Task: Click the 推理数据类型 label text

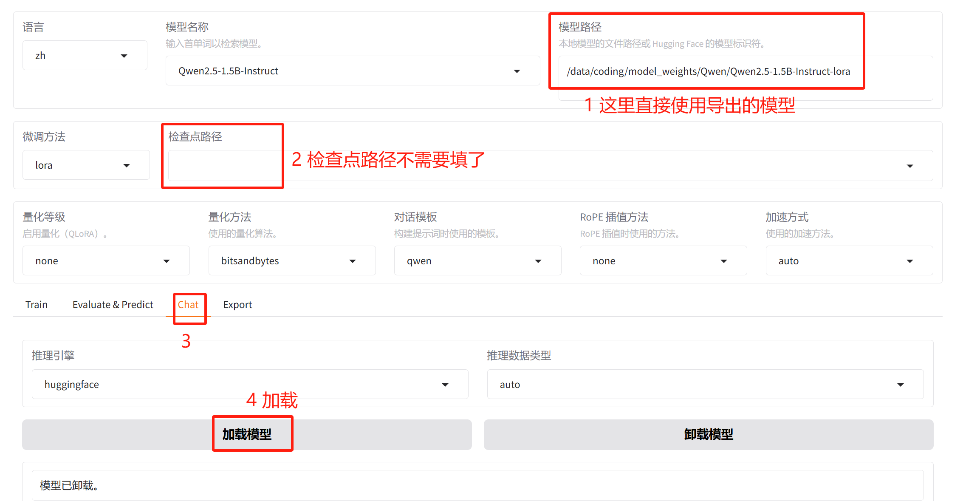Action: click(519, 356)
